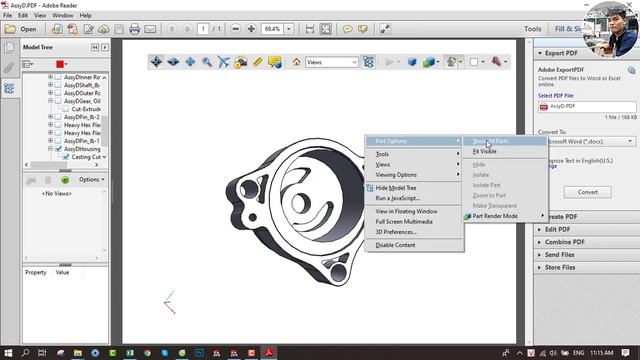Choose Fit Visible in submenu
This screenshot has height=360, width=640.
[x=505, y=151]
